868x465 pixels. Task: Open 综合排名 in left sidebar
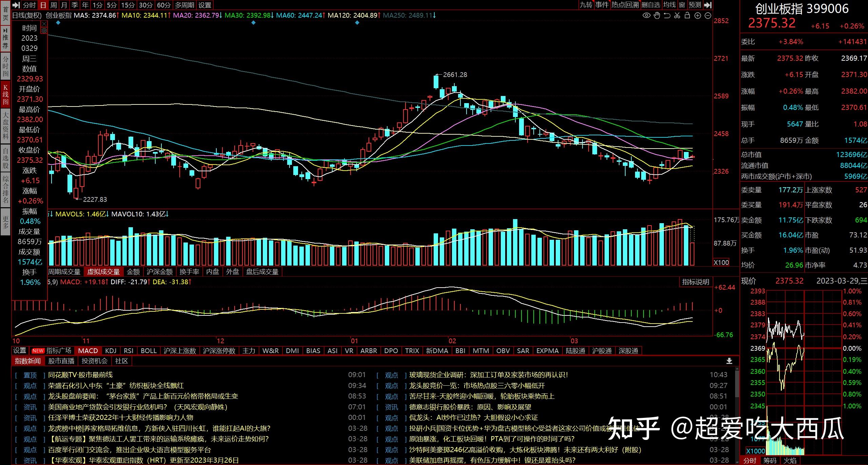(5, 190)
